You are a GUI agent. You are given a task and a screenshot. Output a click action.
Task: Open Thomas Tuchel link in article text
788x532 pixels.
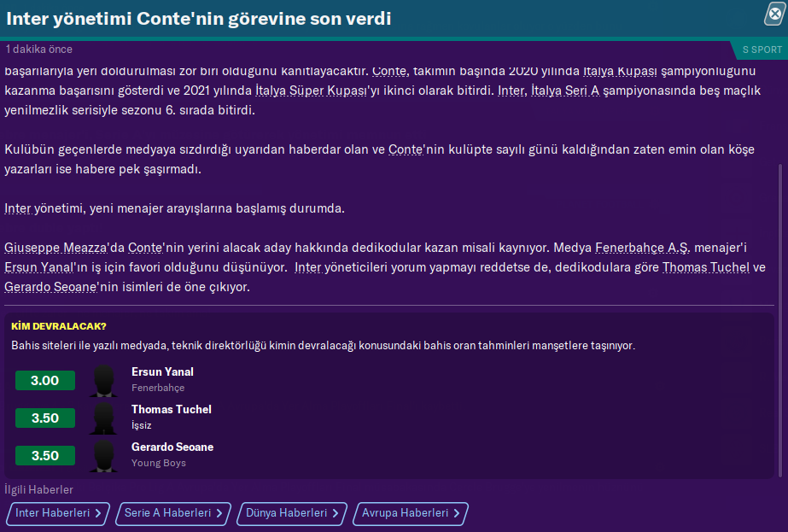(705, 267)
